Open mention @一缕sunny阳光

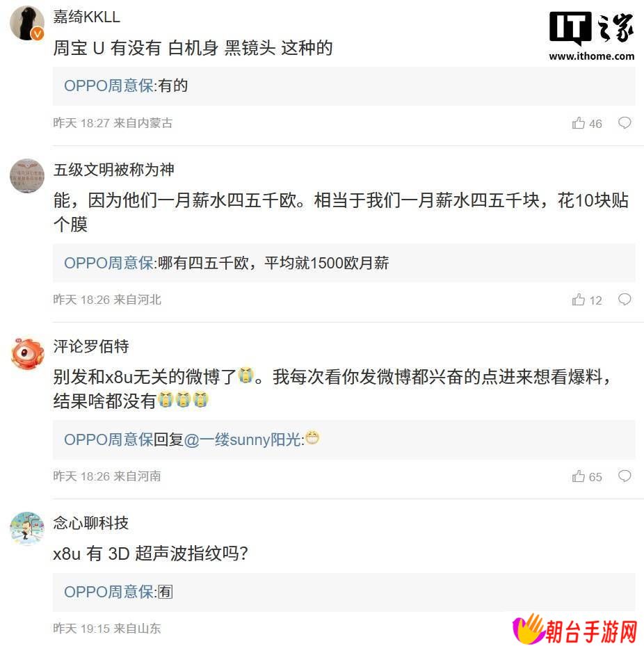click(x=242, y=439)
